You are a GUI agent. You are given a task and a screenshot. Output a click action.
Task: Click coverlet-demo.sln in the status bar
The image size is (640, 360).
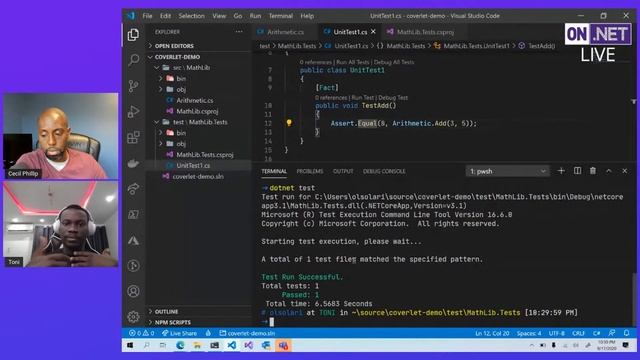(247, 333)
